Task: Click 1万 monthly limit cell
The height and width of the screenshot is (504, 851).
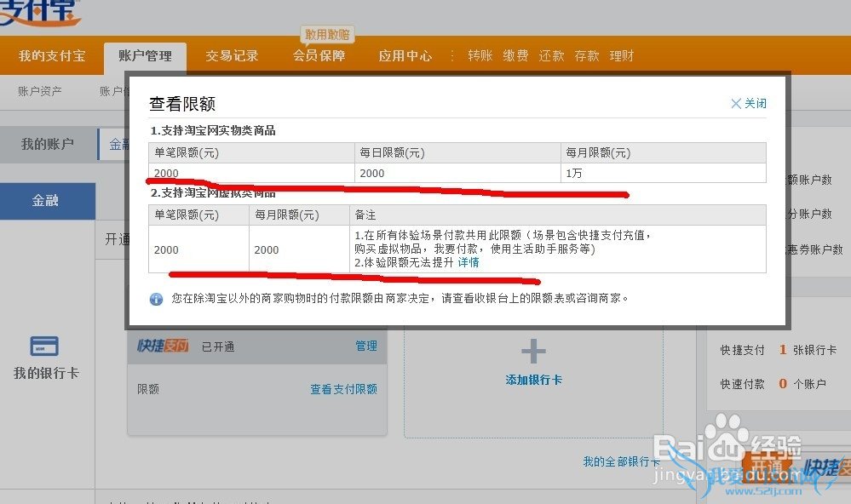Action: click(664, 173)
